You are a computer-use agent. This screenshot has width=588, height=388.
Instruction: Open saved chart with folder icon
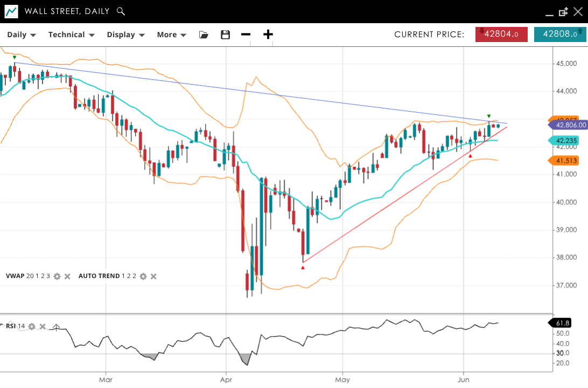tap(204, 34)
